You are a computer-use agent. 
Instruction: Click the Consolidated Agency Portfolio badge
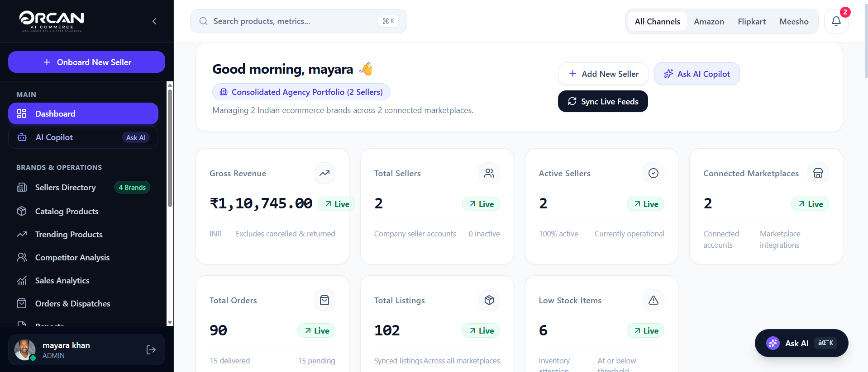301,92
